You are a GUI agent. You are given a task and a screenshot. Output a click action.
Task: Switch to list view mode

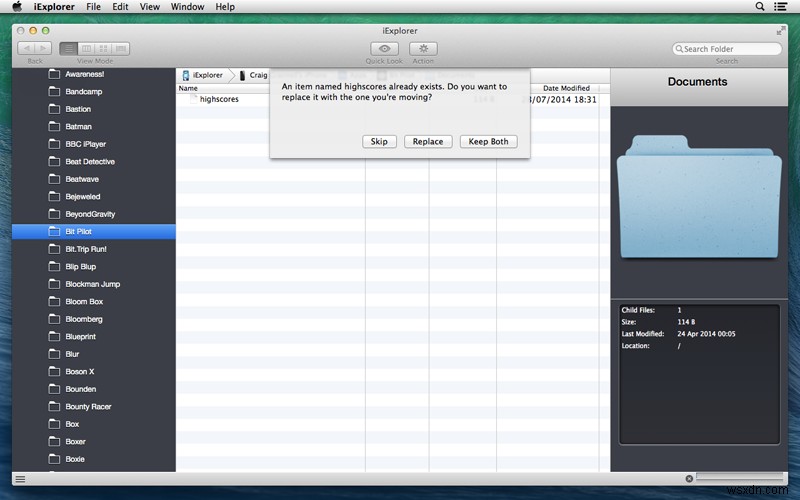68,48
